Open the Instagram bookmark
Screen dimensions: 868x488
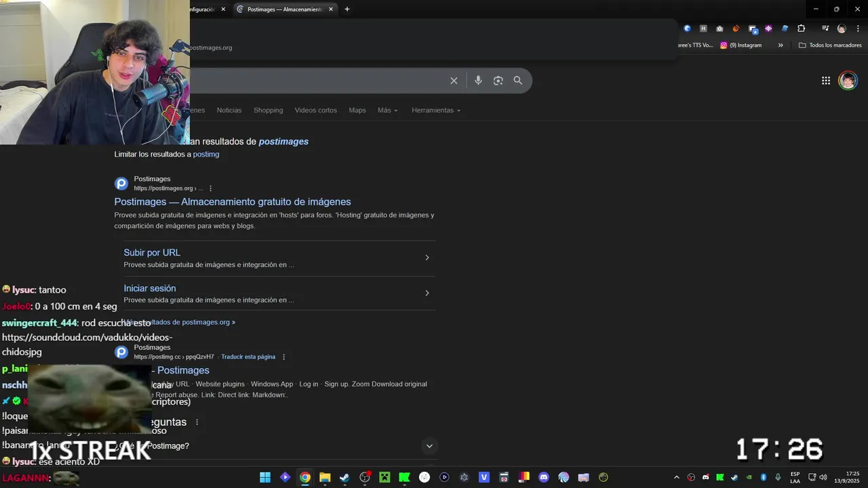pos(741,45)
